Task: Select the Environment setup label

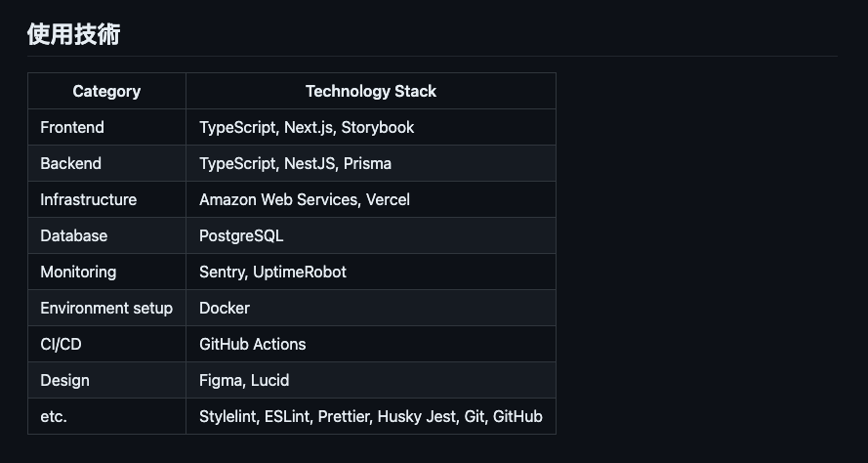Action: coord(106,308)
